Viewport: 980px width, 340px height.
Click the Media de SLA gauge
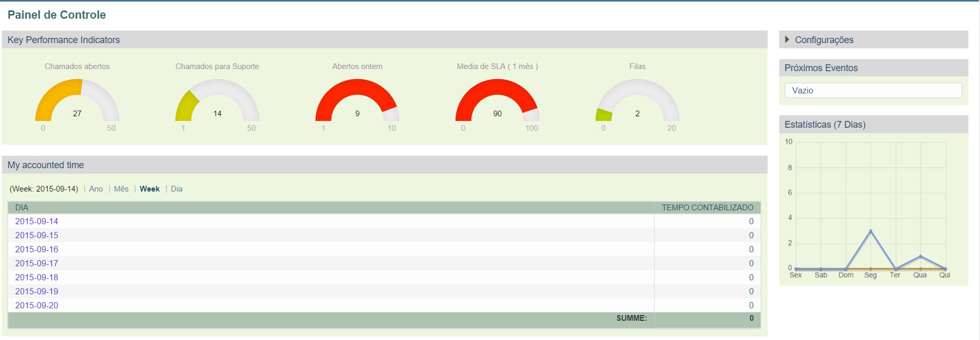(498, 100)
